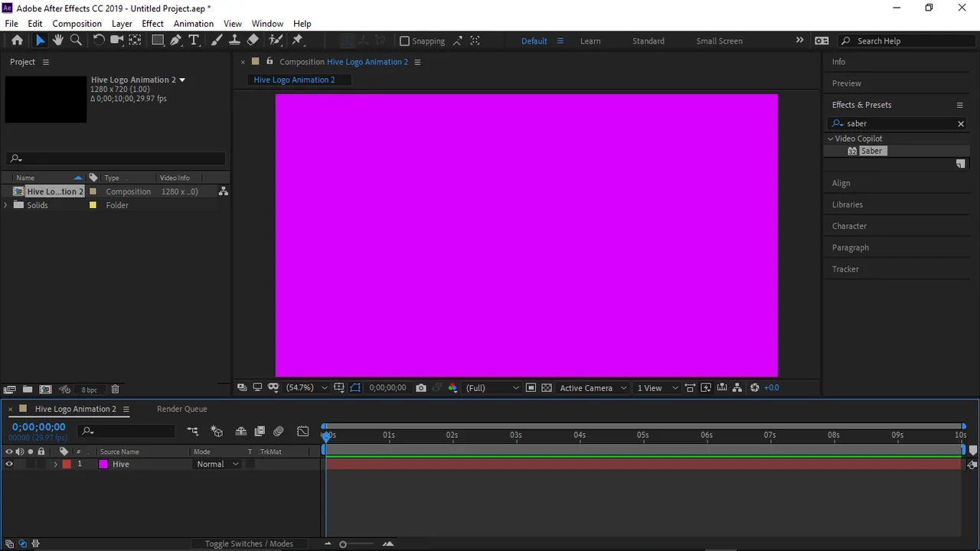Image resolution: width=980 pixels, height=551 pixels.
Task: Open the magnification ratio (54.7%) dropdown
Action: click(x=305, y=388)
